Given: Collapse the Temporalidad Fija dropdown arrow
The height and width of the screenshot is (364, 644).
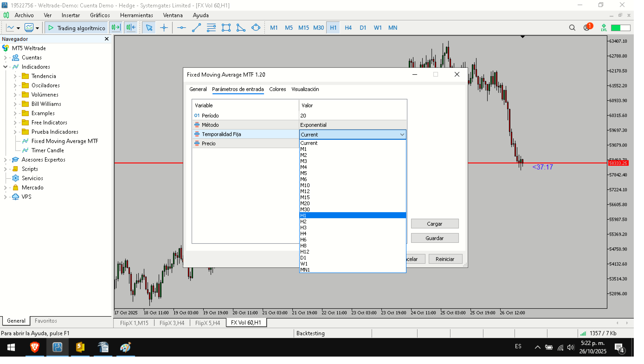Looking at the screenshot, I should click(402, 135).
